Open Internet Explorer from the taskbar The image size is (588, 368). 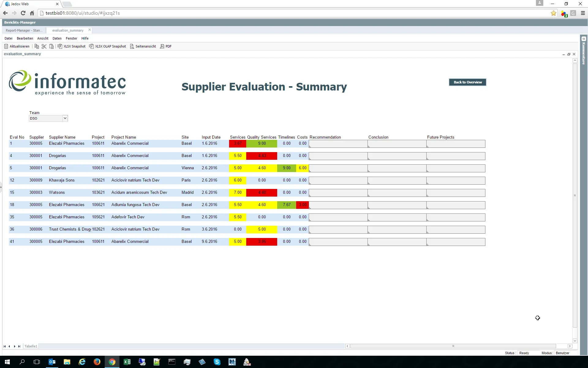[82, 362]
